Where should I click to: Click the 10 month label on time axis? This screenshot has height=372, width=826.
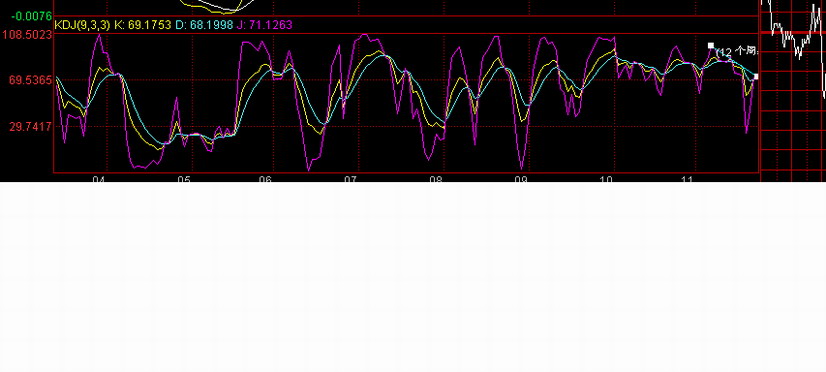606,179
